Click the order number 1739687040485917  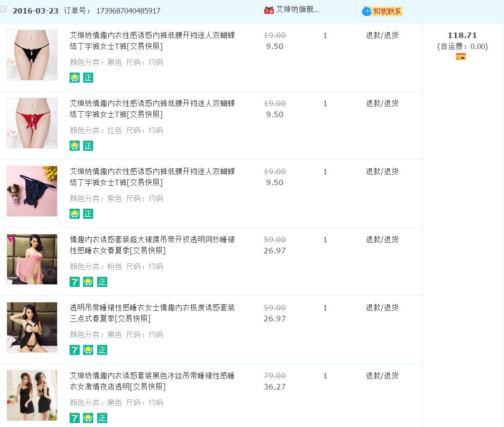tap(128, 11)
